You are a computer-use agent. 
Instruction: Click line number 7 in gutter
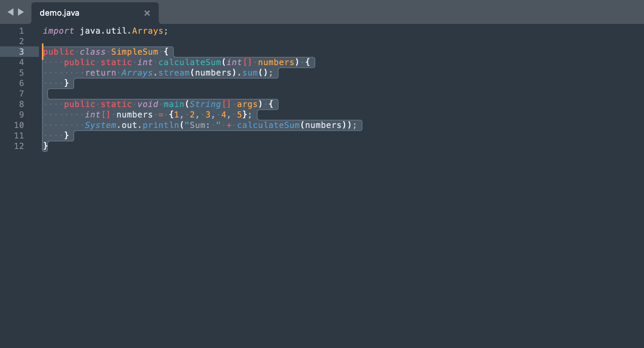pos(21,94)
